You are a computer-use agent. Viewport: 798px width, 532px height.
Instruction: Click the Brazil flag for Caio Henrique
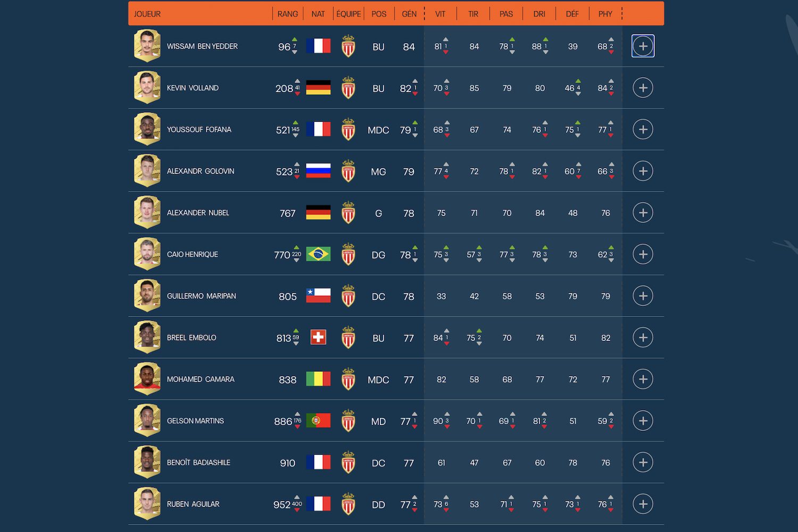(318, 254)
